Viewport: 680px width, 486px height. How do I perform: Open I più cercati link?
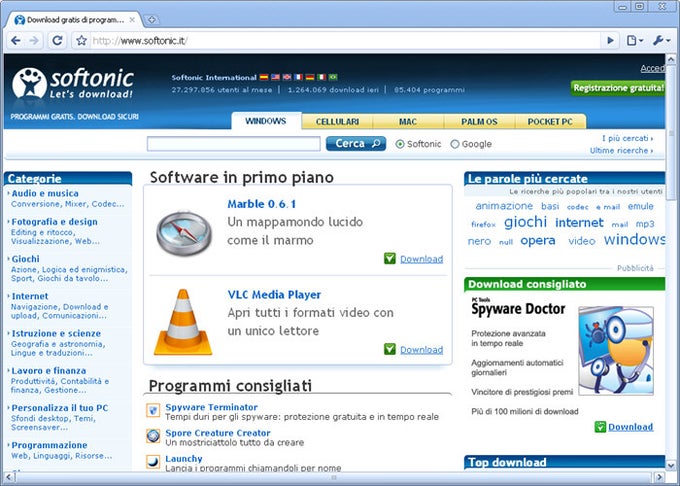click(627, 138)
